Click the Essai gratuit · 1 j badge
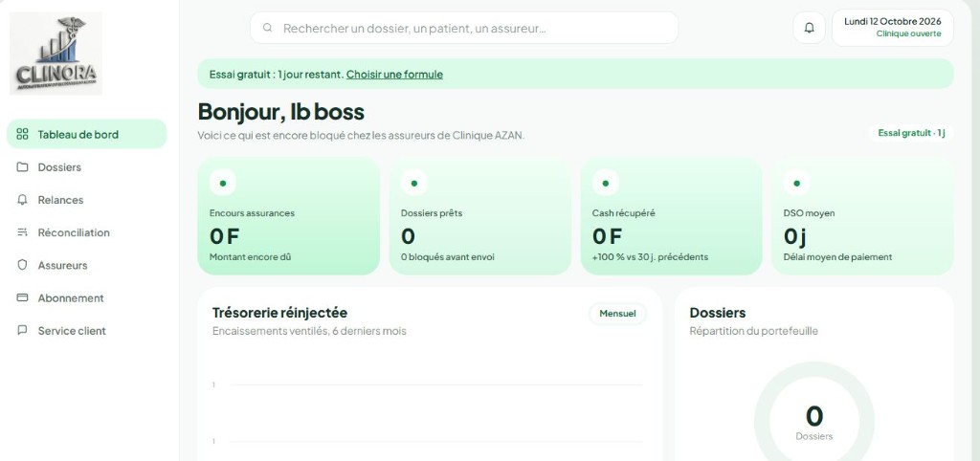 coord(911,133)
